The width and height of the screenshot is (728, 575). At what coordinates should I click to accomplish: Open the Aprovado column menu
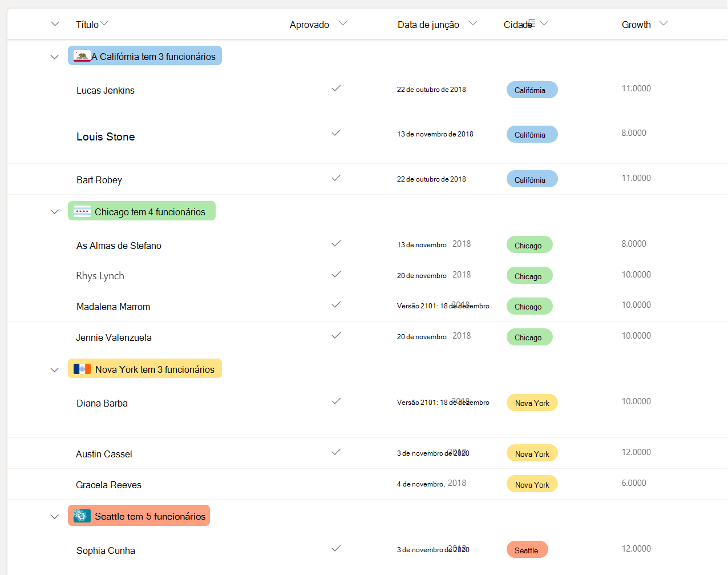coord(343,23)
